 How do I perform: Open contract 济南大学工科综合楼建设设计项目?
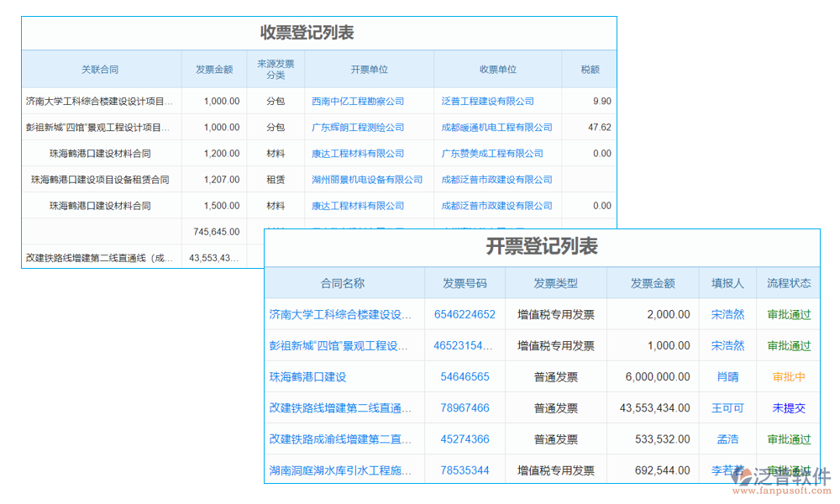coord(341,314)
